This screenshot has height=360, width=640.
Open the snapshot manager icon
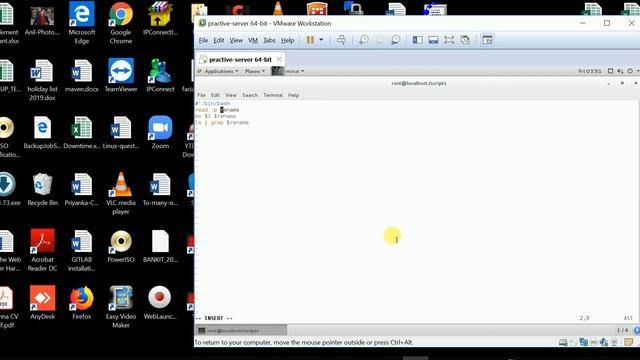pos(395,40)
